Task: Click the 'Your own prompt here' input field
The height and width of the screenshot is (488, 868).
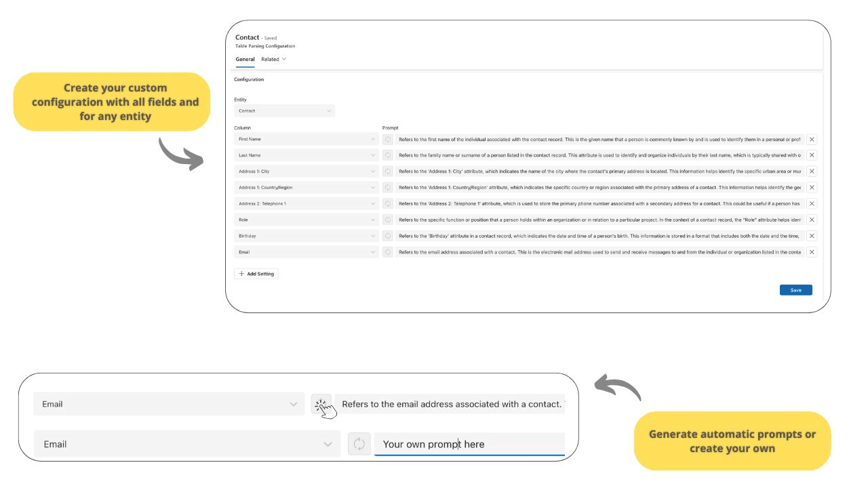Action: (x=469, y=444)
